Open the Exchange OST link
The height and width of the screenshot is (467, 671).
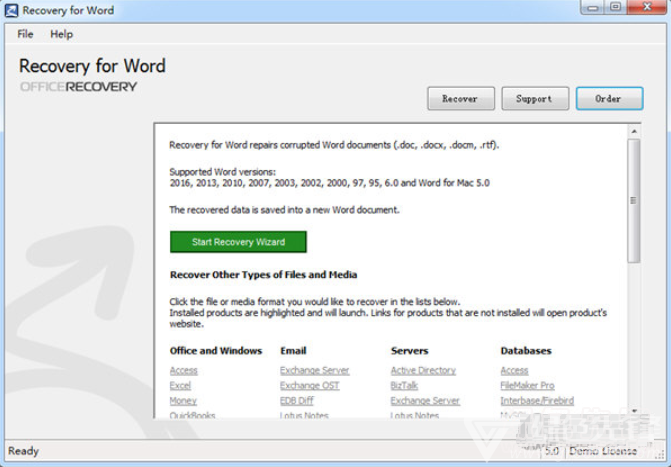pos(309,385)
